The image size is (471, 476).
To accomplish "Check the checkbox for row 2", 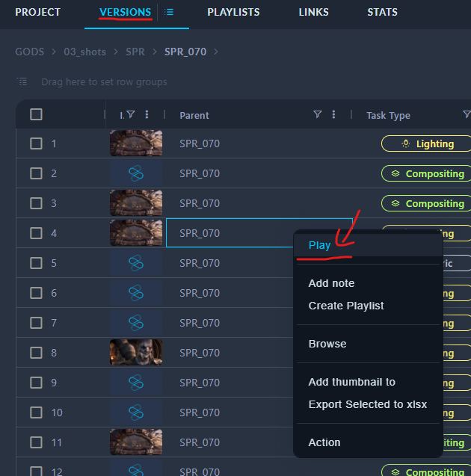I will 36,173.
